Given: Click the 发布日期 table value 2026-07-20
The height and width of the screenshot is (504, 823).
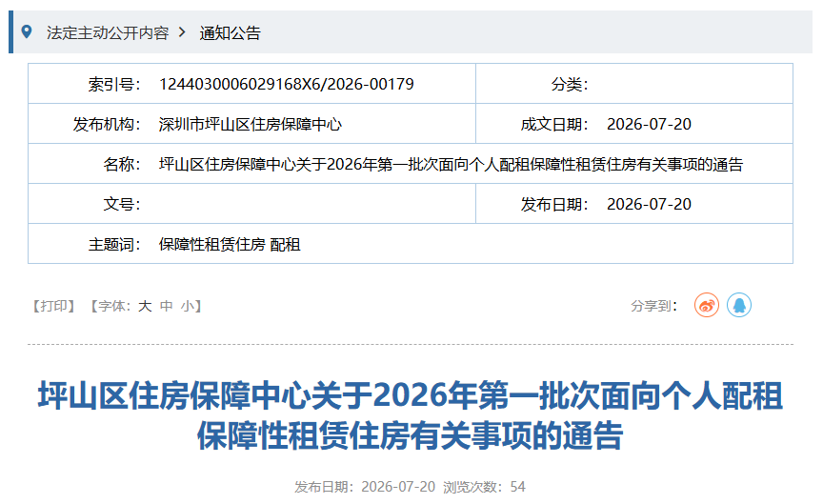Looking at the screenshot, I should point(649,204).
